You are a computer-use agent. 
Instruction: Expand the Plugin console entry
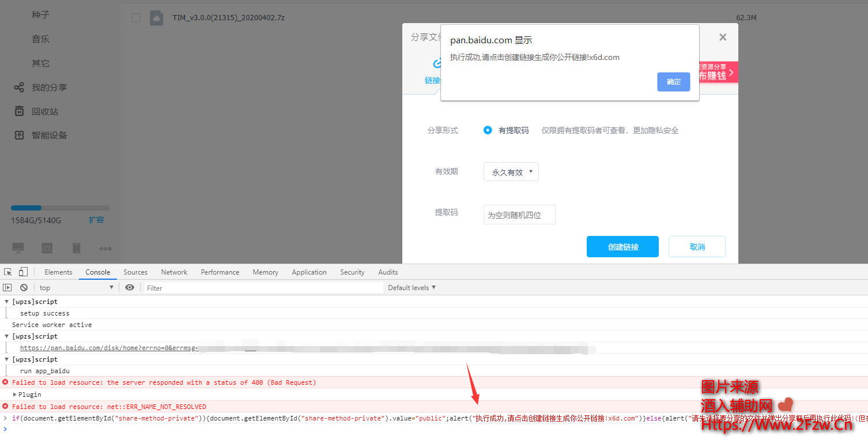point(15,395)
